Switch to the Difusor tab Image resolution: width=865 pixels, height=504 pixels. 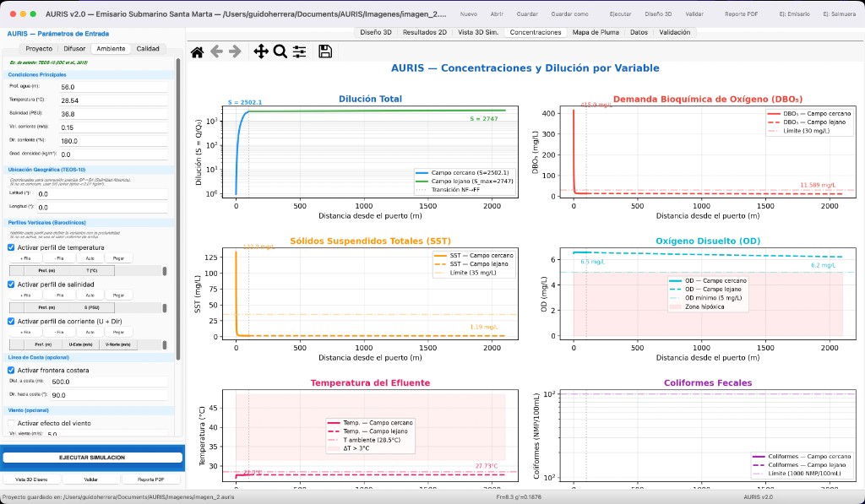click(74, 48)
